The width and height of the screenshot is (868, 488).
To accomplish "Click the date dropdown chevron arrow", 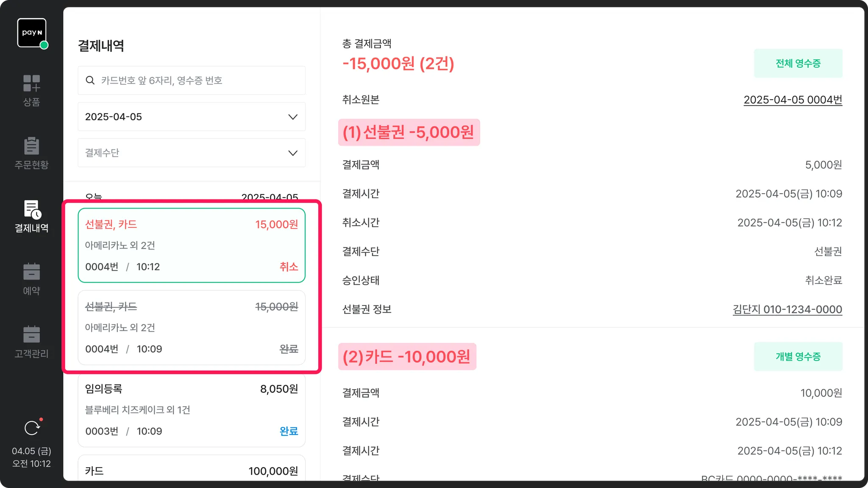I will tap(292, 117).
